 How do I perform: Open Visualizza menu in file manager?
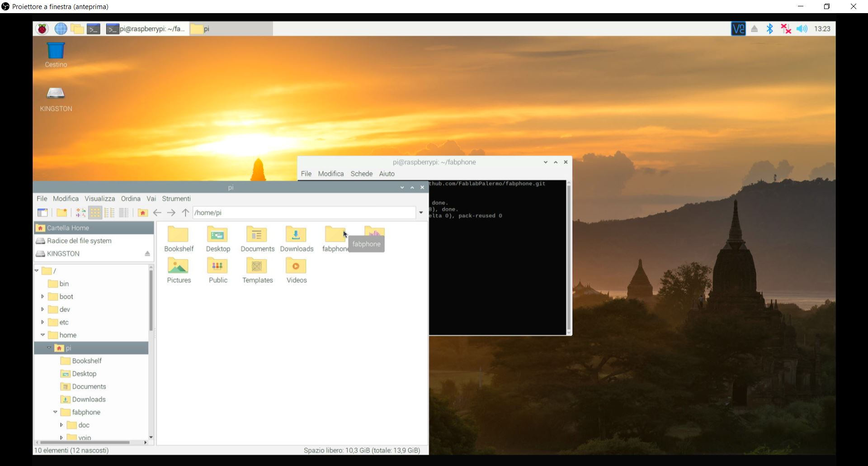coord(99,199)
